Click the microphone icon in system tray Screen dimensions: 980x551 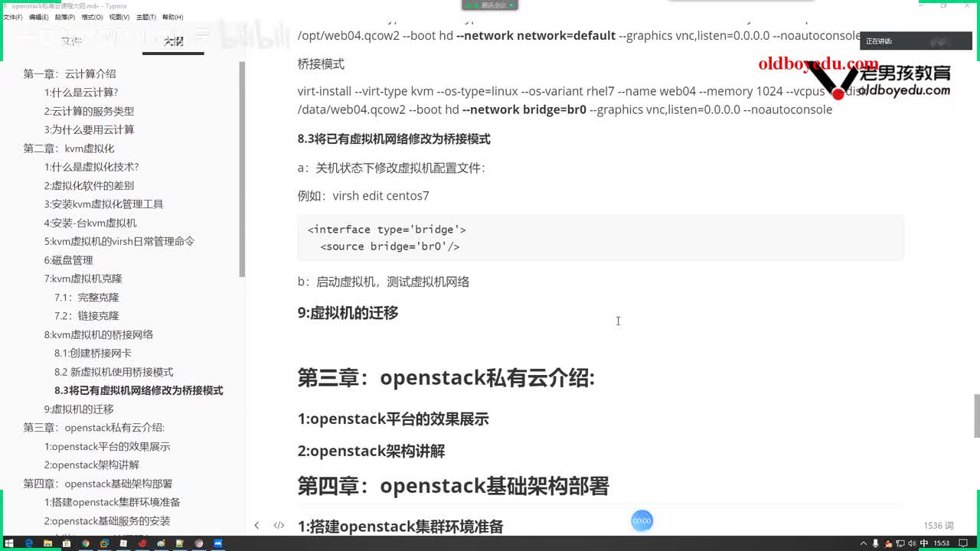(877, 543)
